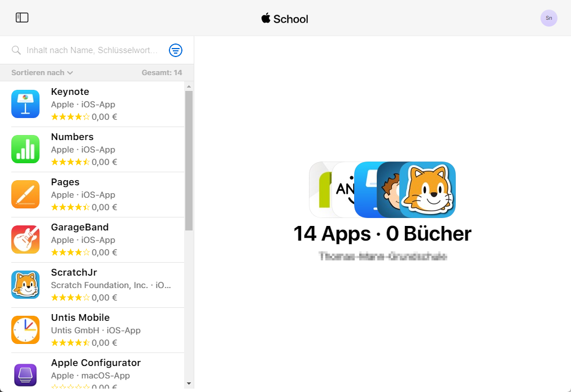
Task: Open the Untis Mobile list entry title
Action: coord(80,317)
